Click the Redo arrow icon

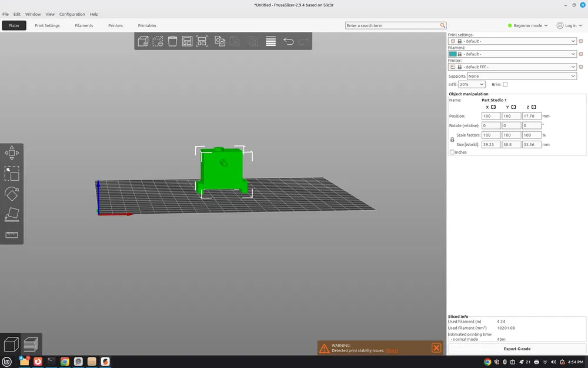click(x=303, y=41)
